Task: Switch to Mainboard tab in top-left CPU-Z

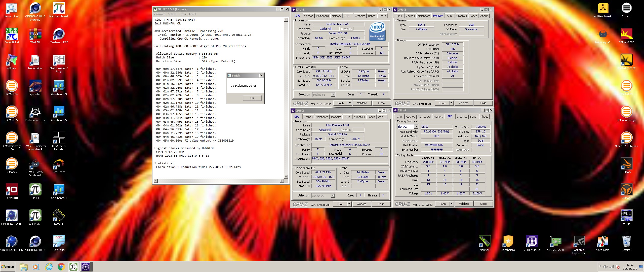Action: (322, 16)
